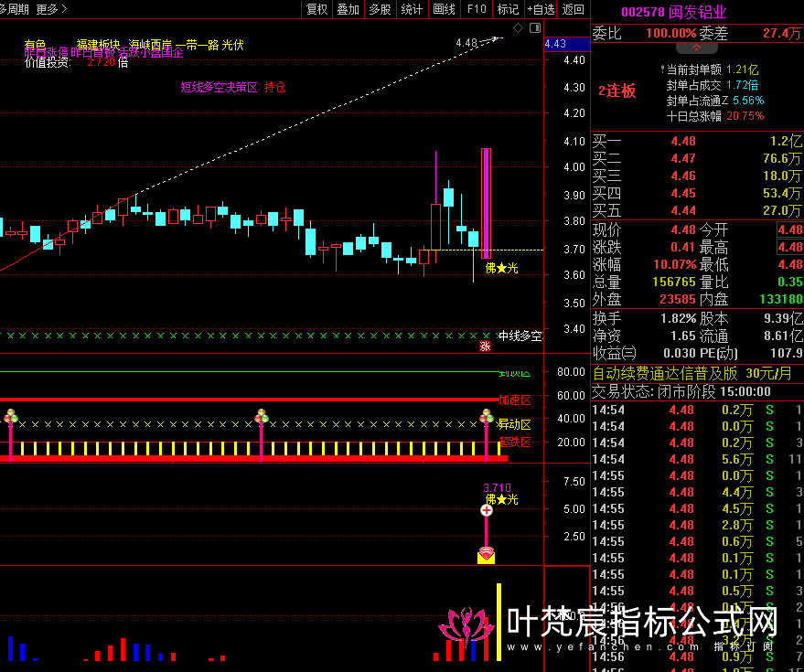
Task: Click the rightmost balloon marker near 异动区
Action: point(486,416)
